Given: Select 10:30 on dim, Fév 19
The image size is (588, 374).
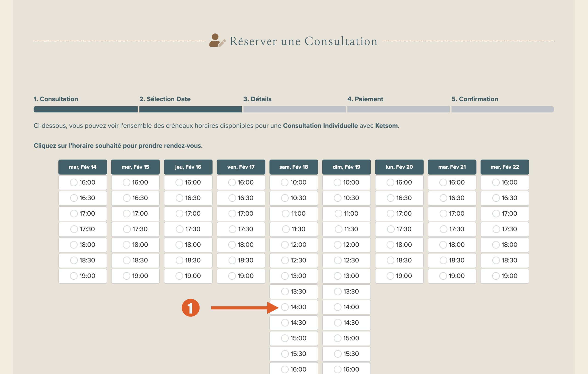Looking at the screenshot, I should click(347, 198).
